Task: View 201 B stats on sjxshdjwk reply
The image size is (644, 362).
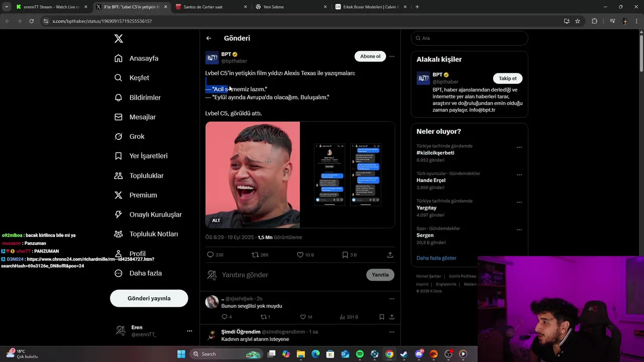Action: point(349,317)
